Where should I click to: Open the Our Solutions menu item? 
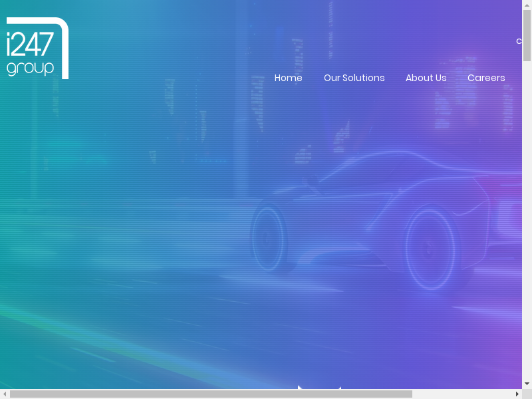tap(354, 78)
